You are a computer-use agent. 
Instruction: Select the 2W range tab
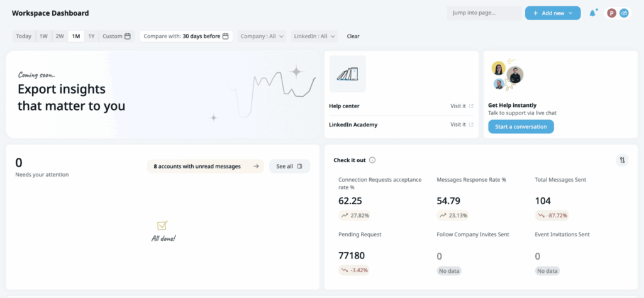(60, 36)
